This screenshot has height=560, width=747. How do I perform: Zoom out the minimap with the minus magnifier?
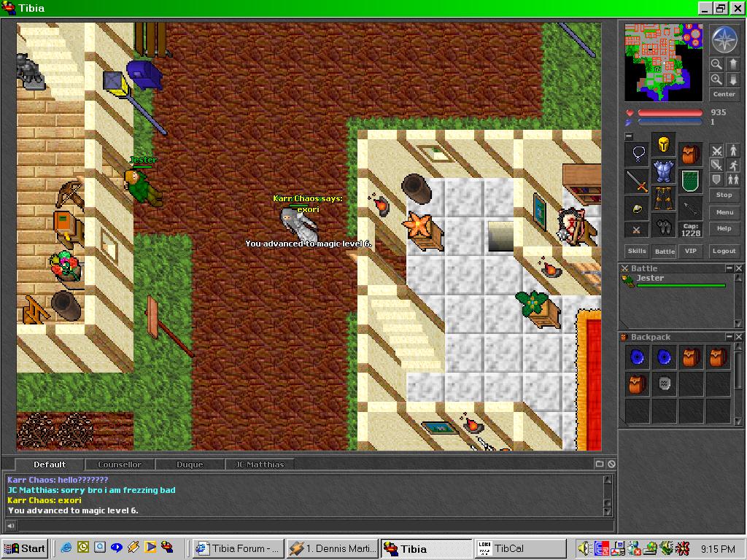(x=717, y=64)
